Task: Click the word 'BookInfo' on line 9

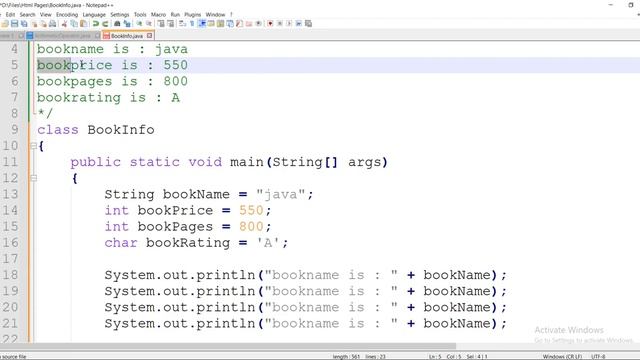Action: pyautogui.click(x=121, y=130)
